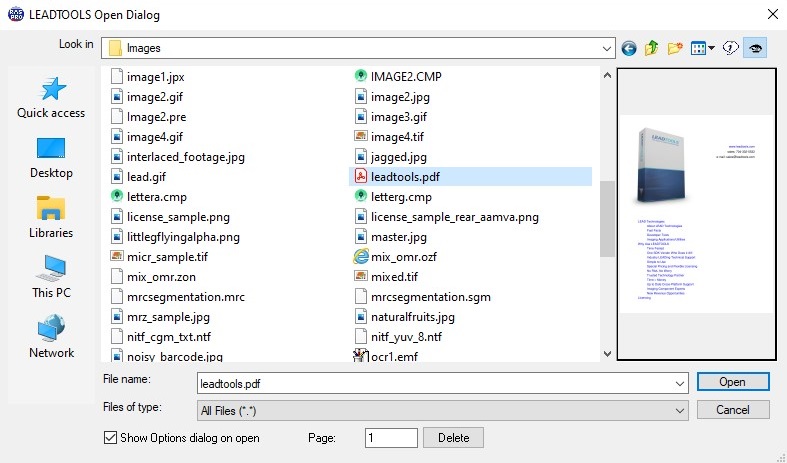The width and height of the screenshot is (787, 463).
Task: Select the file named image2.jpg
Action: pyautogui.click(x=400, y=96)
